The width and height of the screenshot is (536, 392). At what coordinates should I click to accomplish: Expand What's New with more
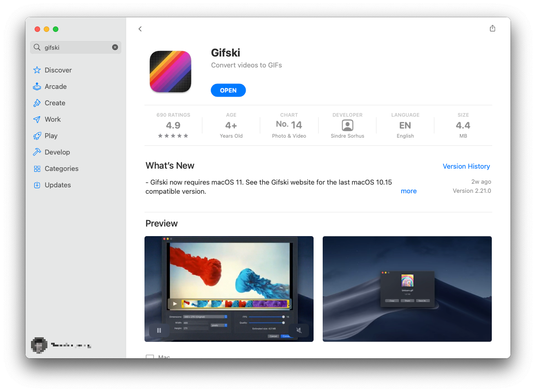tap(408, 191)
